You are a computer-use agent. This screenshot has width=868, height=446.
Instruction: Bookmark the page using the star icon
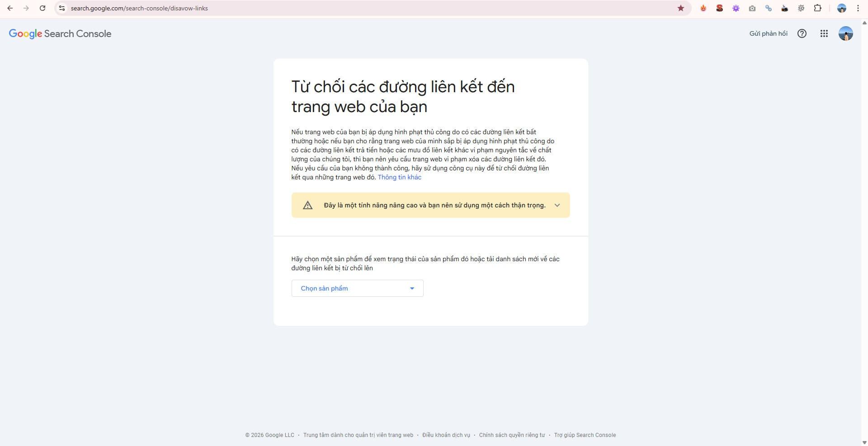[x=680, y=8]
